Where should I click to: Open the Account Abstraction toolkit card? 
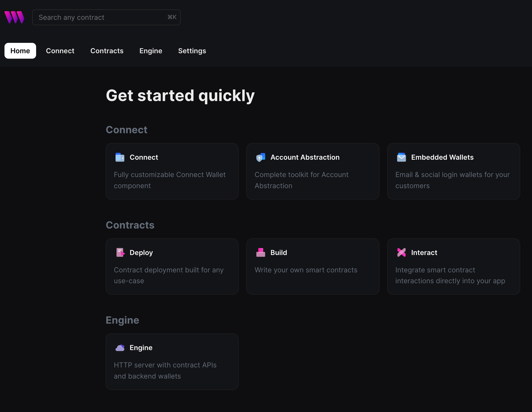[x=313, y=171]
